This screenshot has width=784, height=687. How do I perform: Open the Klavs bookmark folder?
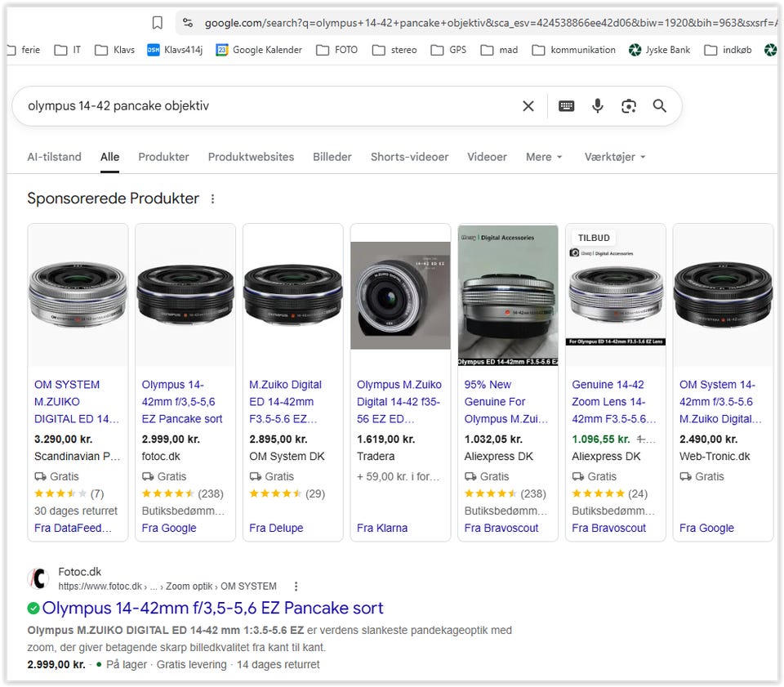(114, 50)
